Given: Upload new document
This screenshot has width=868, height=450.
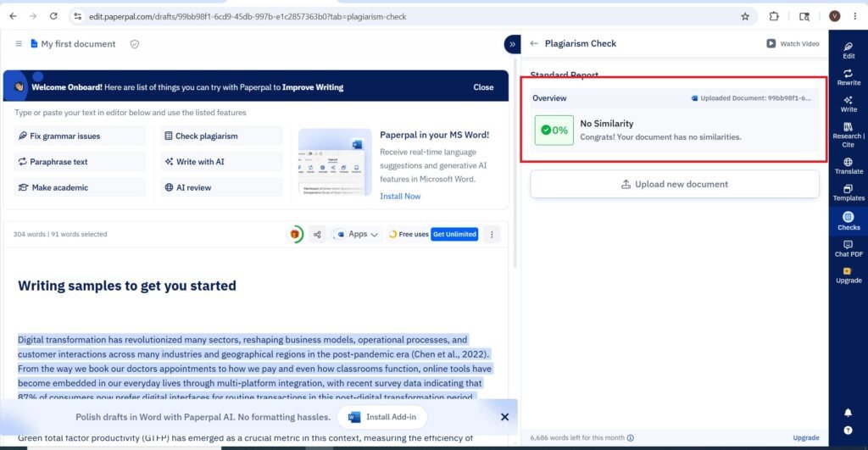Looking at the screenshot, I should point(674,184).
